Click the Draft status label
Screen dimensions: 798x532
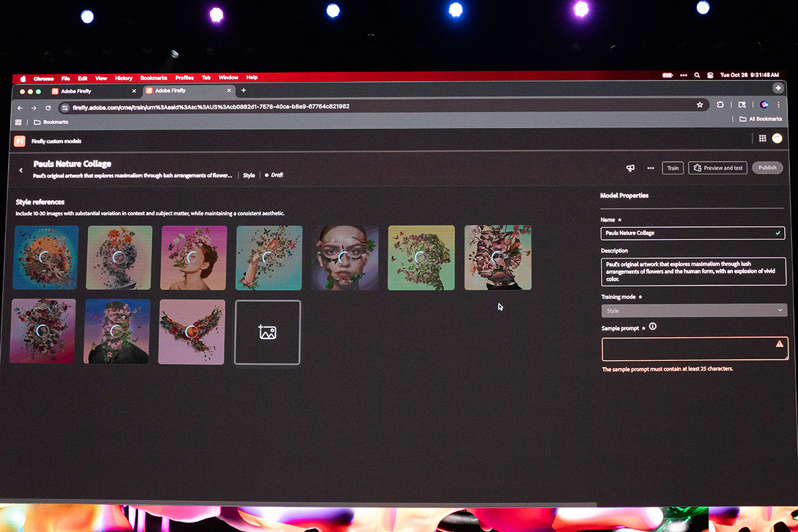tap(274, 176)
